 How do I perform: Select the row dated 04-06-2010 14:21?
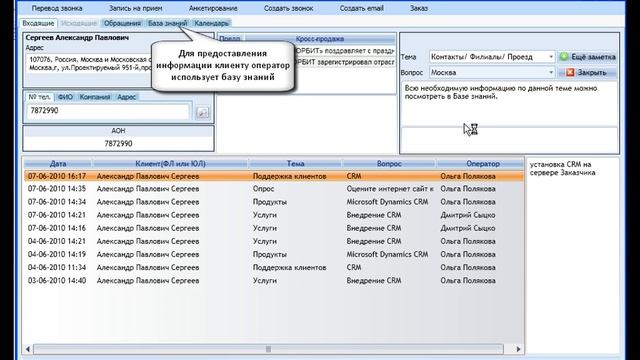[x=273, y=241]
